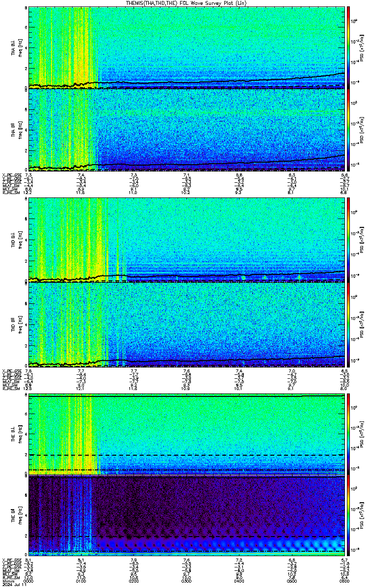This screenshot has height=588, width=368.
Task: Click inside the THE B-perpendicular spectrogram panel
Action: (186, 435)
